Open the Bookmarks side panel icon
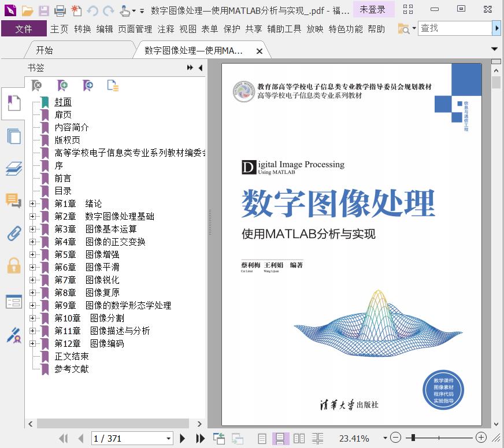 [13, 103]
